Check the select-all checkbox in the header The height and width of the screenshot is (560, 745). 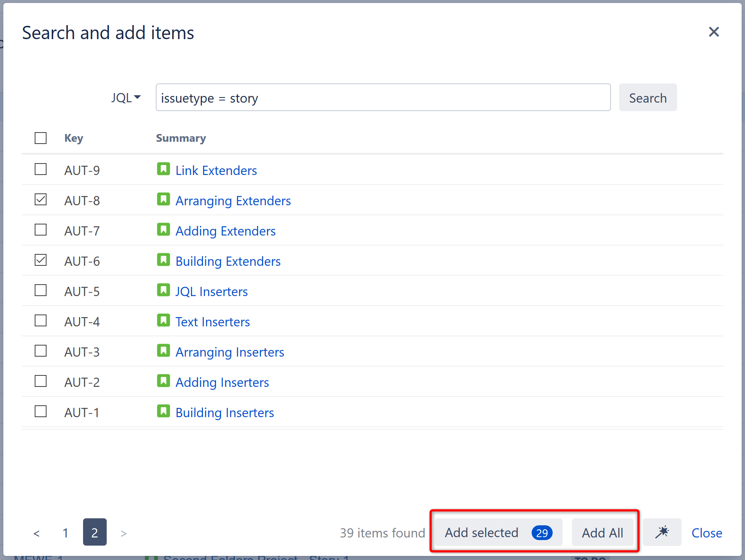pos(40,138)
